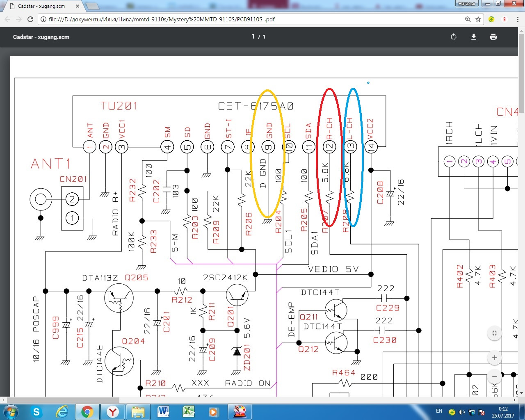Click the scroll up arrow of the vertical scrollbar
Screen dimensions: 525x420
(x=521, y=30)
